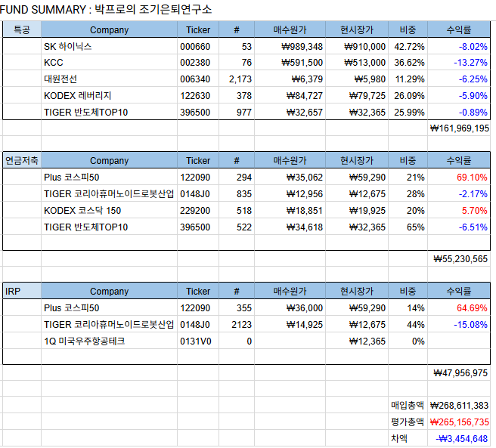Click the return cell -2.17%
Image resolution: width=496 pixels, height=448 pixels.
pyautogui.click(x=459, y=194)
